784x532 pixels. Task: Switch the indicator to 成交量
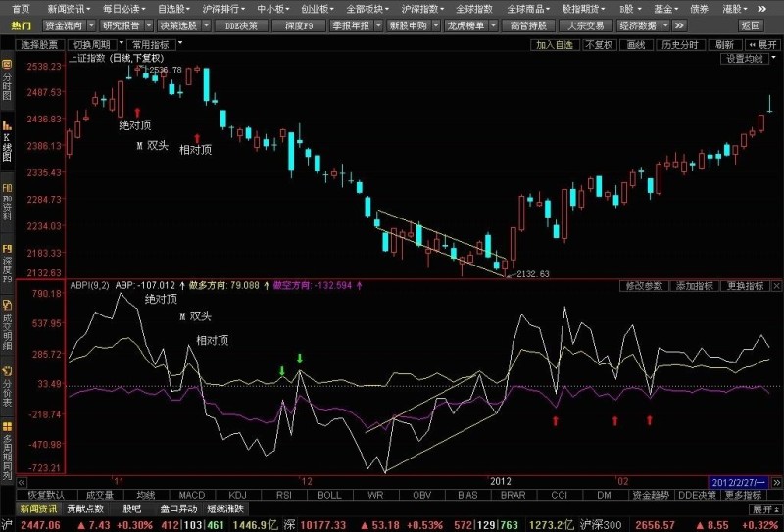pyautogui.click(x=100, y=495)
